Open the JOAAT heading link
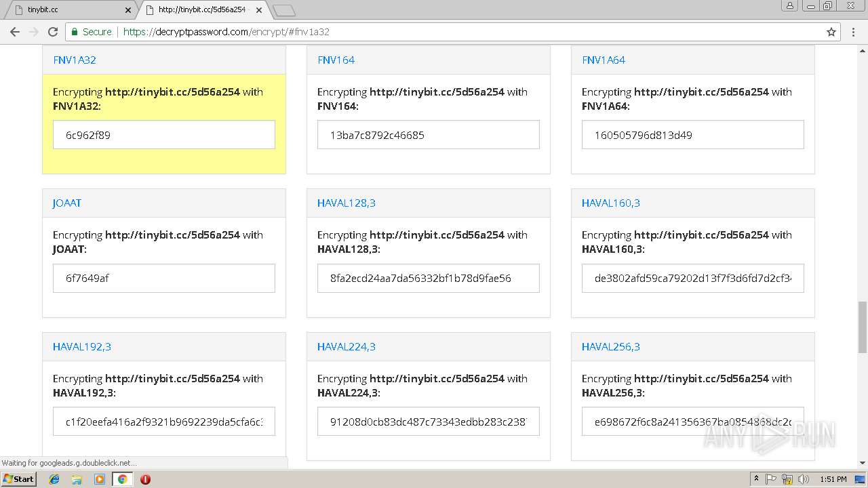Image resolution: width=868 pixels, height=488 pixels. tap(67, 203)
